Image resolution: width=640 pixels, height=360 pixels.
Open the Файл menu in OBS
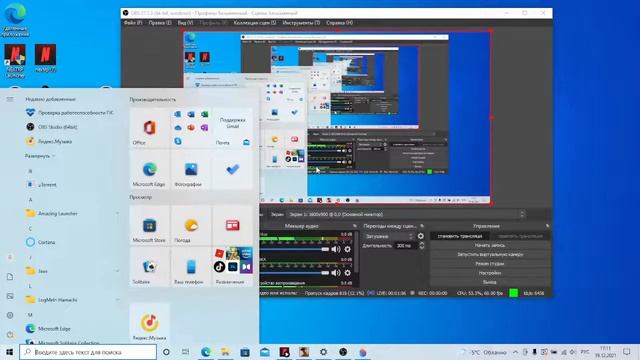[x=133, y=23]
